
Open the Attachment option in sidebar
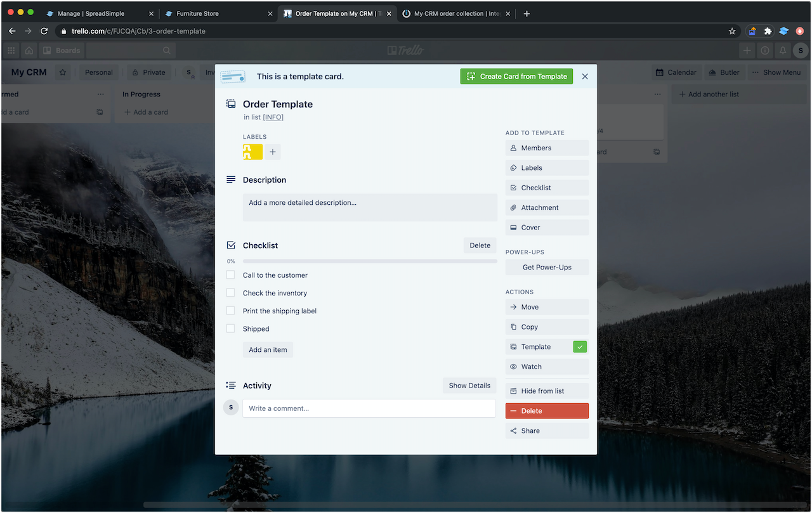[x=546, y=207]
